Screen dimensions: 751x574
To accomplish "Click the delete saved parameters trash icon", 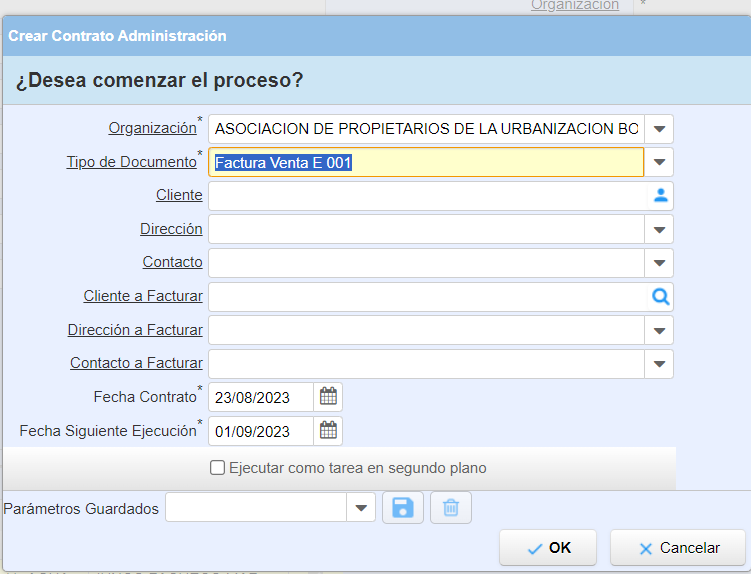I will tap(451, 508).
